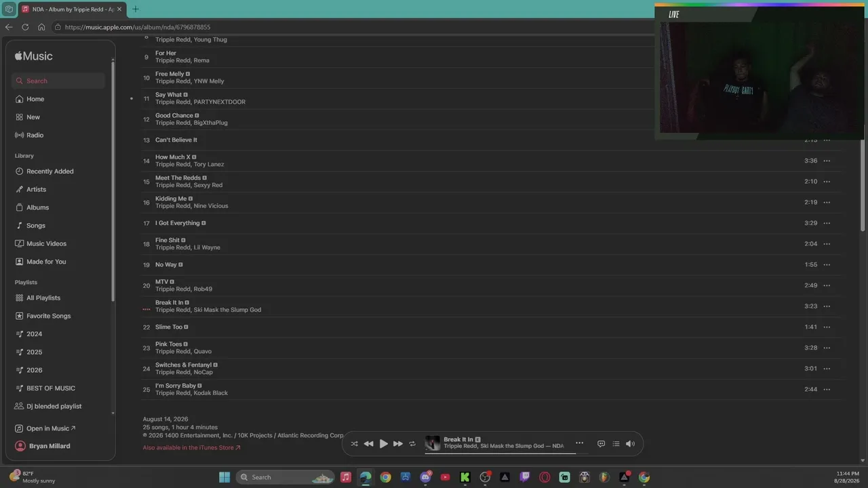Open a new browser tab
868x488 pixels.
(x=136, y=9)
